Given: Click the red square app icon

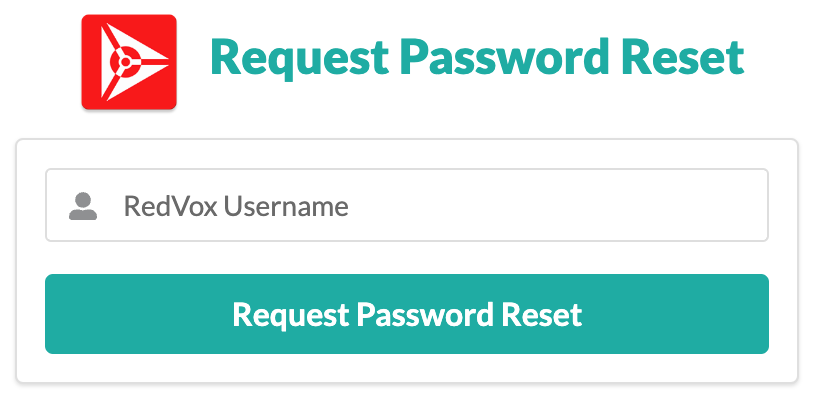Looking at the screenshot, I should 129,61.
